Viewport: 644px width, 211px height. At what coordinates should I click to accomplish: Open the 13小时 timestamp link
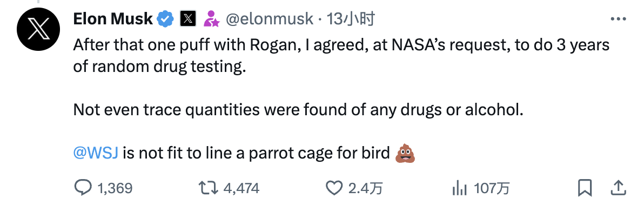point(350,19)
